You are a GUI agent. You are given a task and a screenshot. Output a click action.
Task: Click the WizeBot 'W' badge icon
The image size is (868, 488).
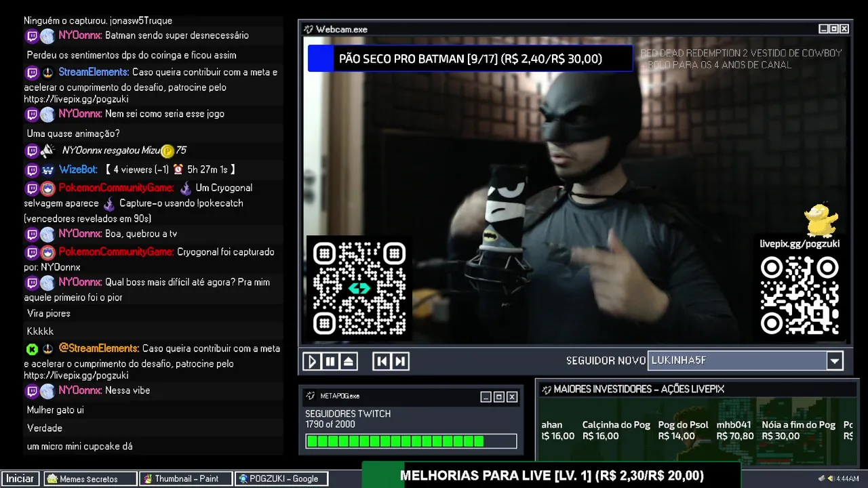click(x=47, y=169)
